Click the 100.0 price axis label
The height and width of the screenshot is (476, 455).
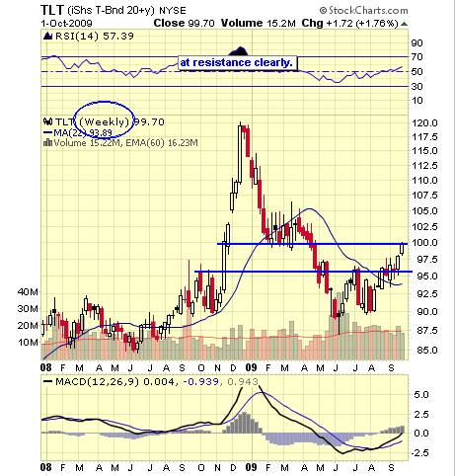pos(424,243)
